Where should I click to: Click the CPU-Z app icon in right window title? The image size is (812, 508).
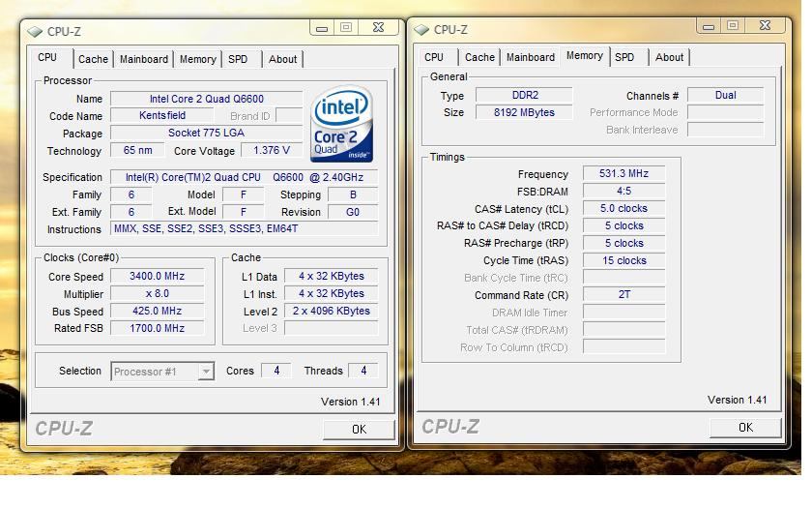pos(421,30)
